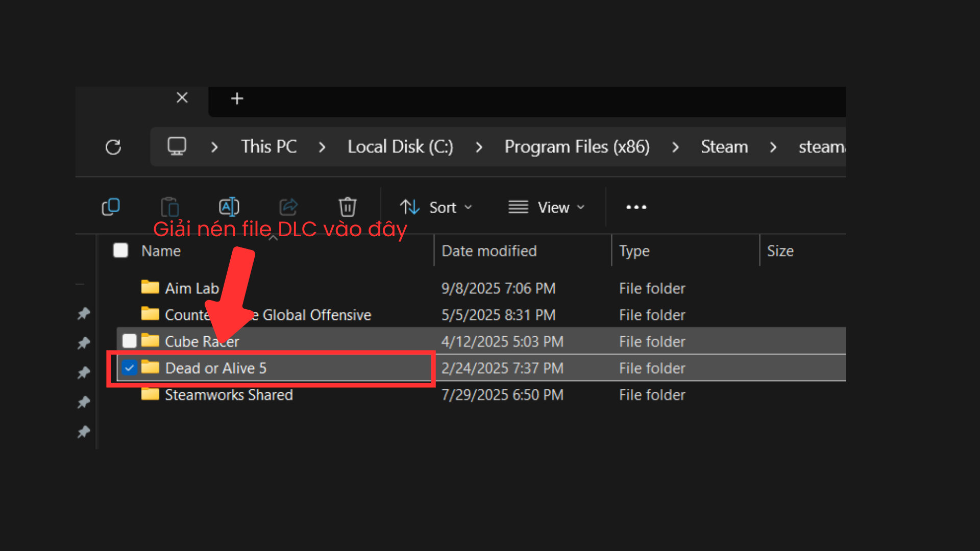Select the Steamworks Shared folder
Screen dimensions: 980x551
click(x=229, y=395)
